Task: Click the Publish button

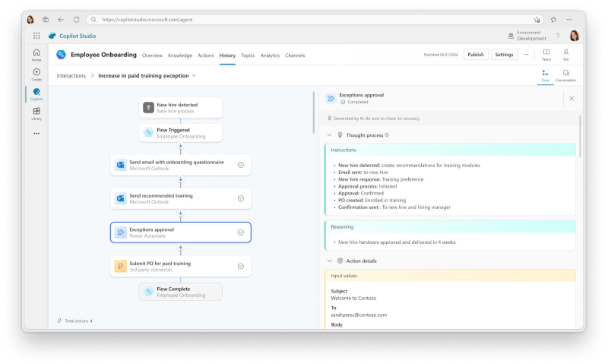Action: pyautogui.click(x=476, y=55)
